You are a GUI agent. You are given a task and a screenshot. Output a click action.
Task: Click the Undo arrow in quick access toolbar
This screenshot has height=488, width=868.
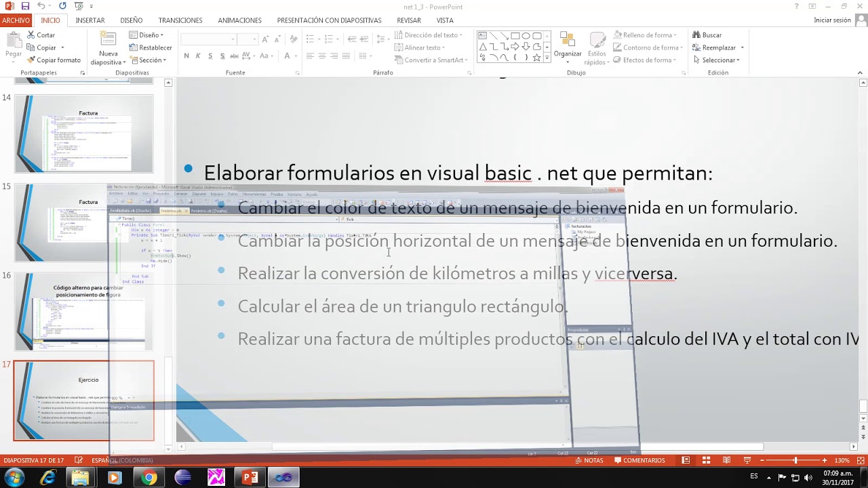tap(41, 6)
